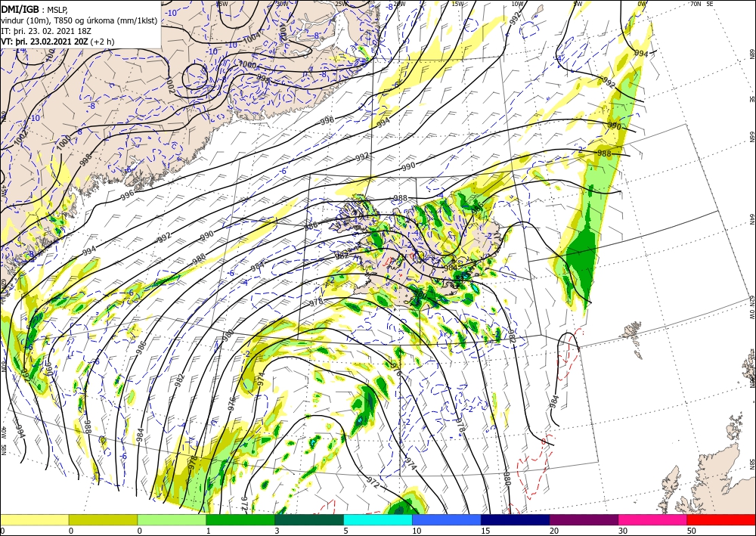
Task: Click the "66N" latitude label on right edge
Action: 751,137
